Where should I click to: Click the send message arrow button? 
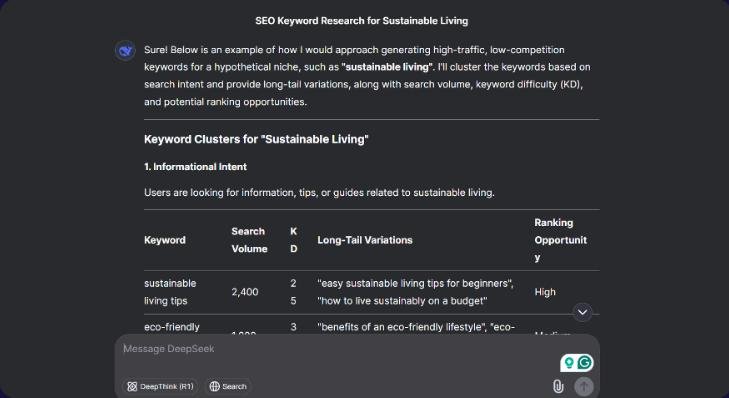pos(583,386)
